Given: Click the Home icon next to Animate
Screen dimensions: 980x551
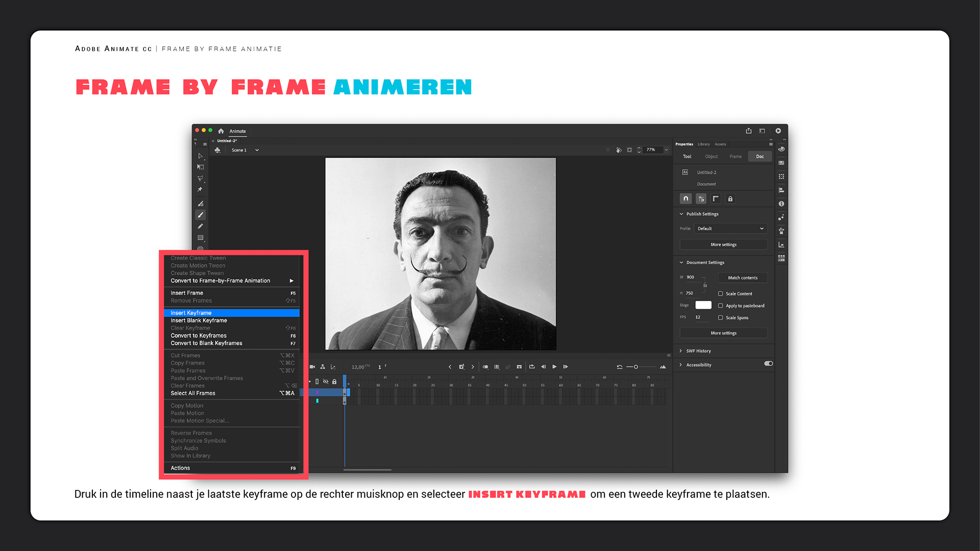Looking at the screenshot, I should click(221, 131).
